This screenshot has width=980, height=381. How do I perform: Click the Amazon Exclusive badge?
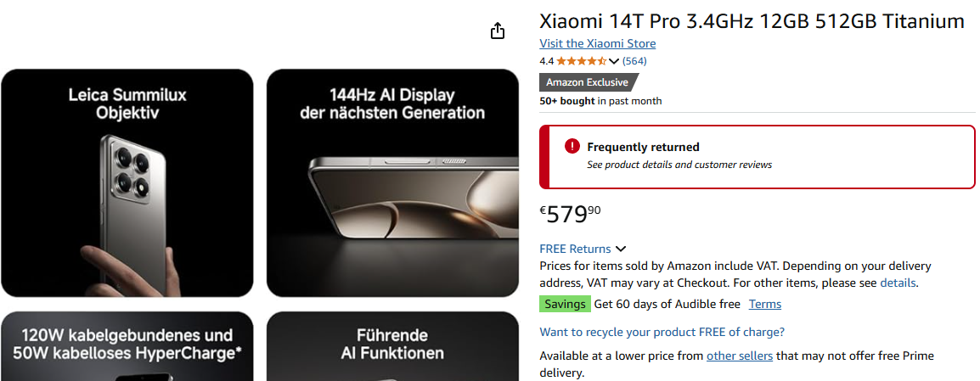click(588, 82)
